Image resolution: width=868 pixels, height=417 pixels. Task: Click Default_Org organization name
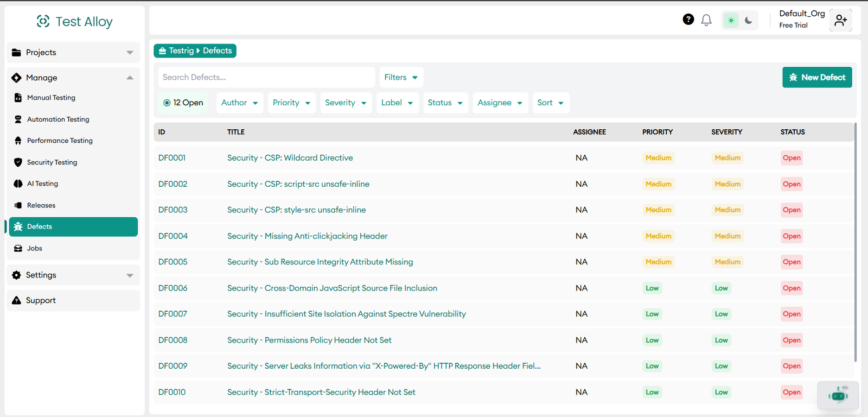[x=802, y=14]
